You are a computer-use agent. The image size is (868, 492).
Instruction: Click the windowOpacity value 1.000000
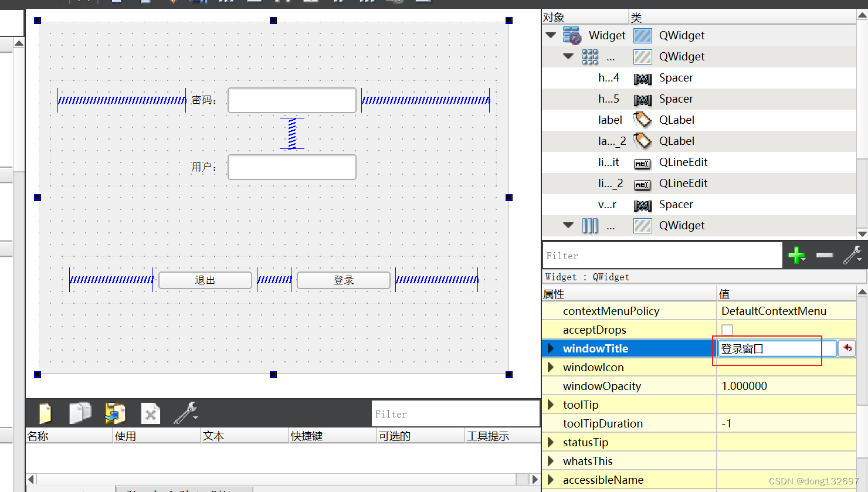(x=744, y=386)
